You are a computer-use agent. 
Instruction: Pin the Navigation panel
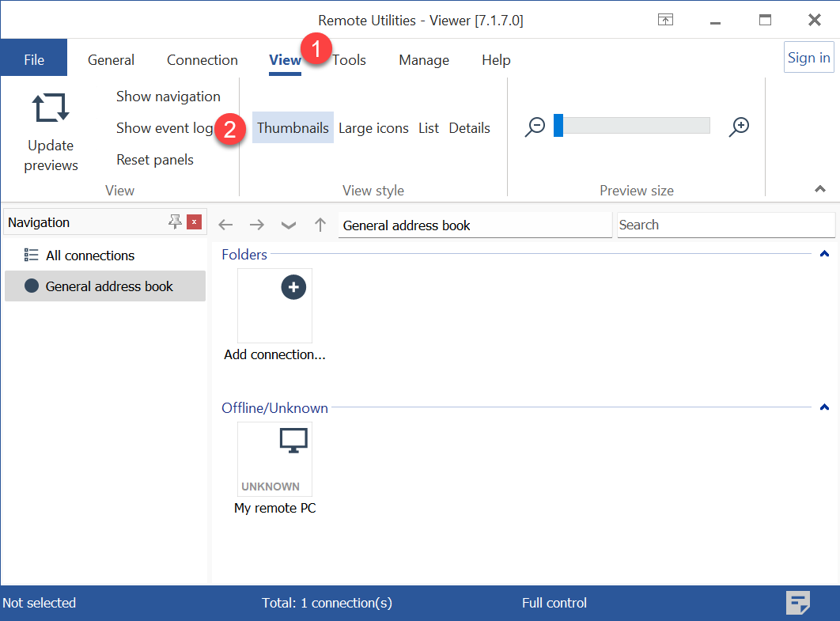175,222
